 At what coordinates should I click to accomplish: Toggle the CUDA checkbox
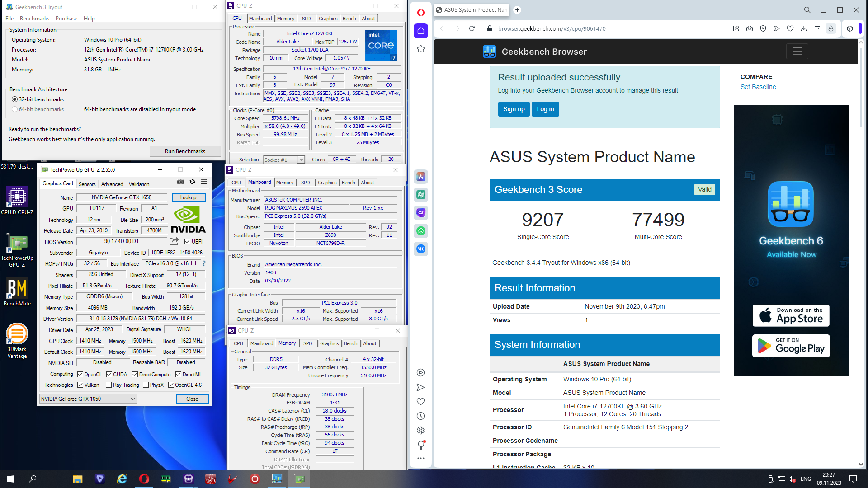pos(109,375)
